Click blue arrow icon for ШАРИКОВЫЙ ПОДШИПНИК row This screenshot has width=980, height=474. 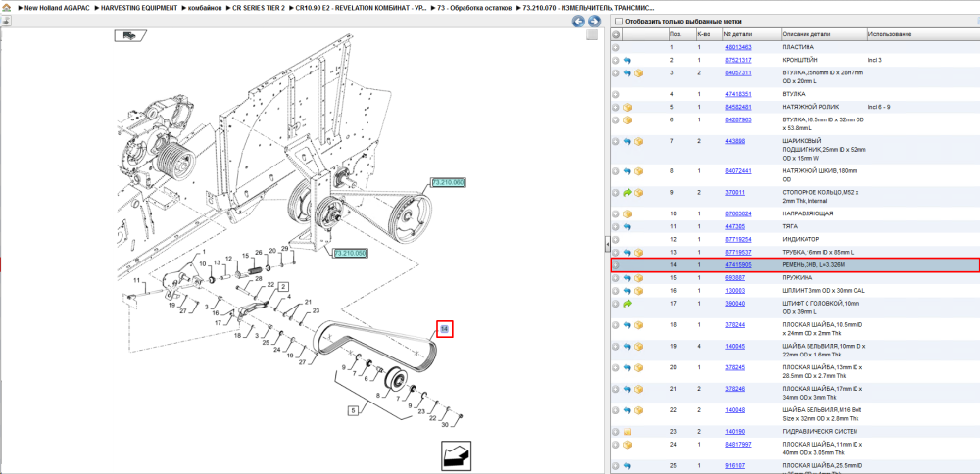[x=627, y=142]
